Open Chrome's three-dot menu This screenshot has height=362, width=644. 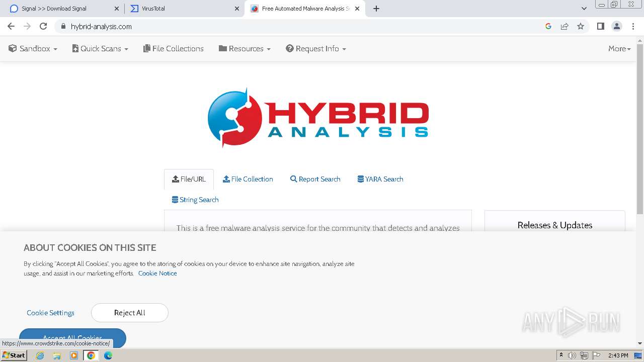[633, 26]
